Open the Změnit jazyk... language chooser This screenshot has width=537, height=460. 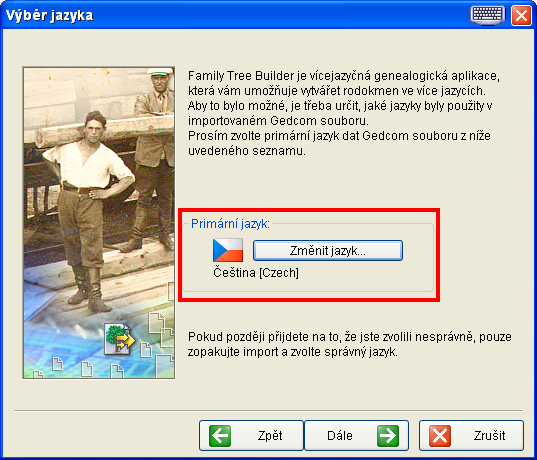pos(328,250)
